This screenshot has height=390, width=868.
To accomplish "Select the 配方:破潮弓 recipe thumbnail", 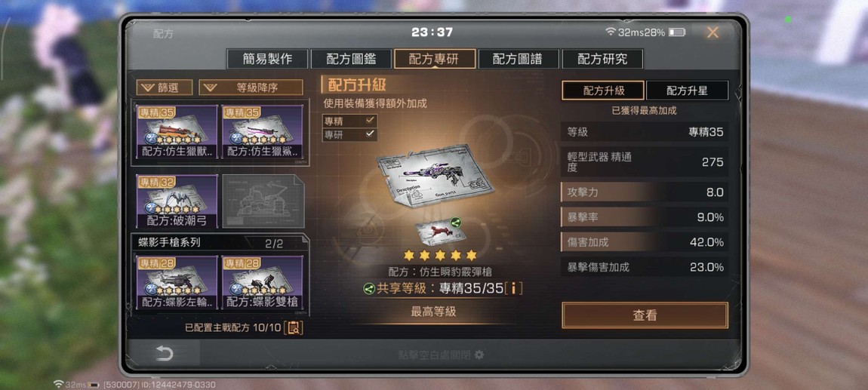I will (x=177, y=201).
